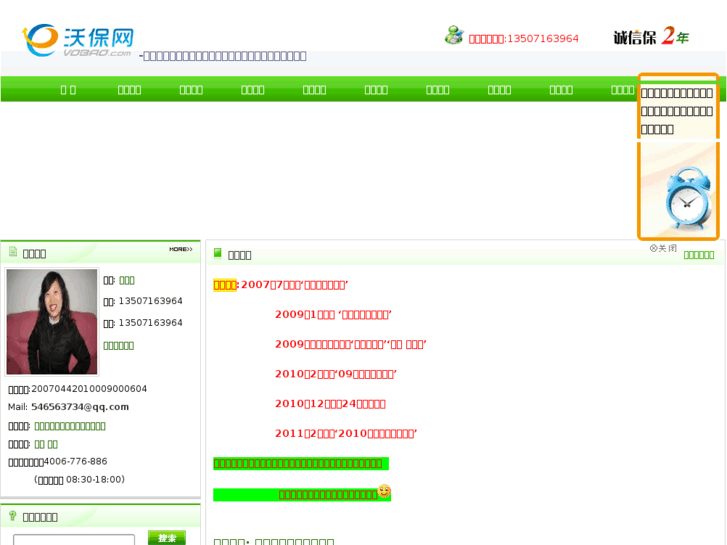Click the smiley emoji in green highlighted line
727x545 pixels.
point(384,491)
